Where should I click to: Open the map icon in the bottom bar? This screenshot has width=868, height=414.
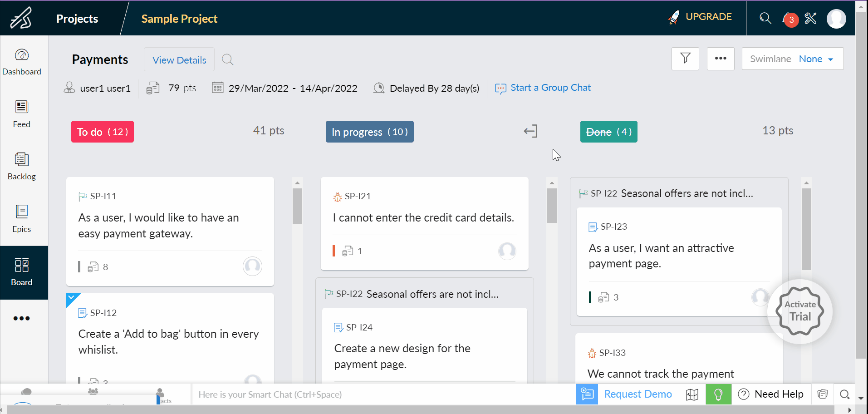[x=692, y=394]
